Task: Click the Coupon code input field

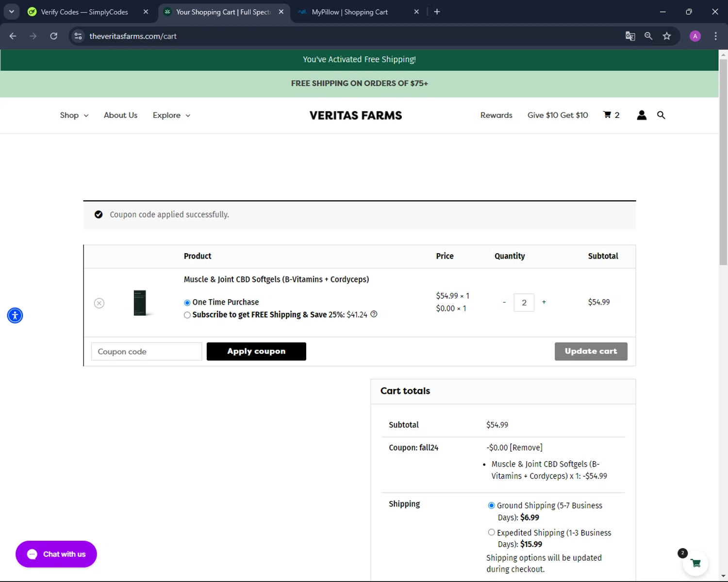Action: click(x=146, y=352)
